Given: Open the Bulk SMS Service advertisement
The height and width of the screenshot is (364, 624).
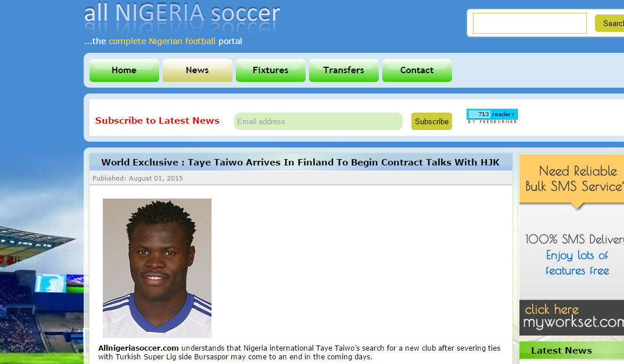Looking at the screenshot, I should coord(572,227).
